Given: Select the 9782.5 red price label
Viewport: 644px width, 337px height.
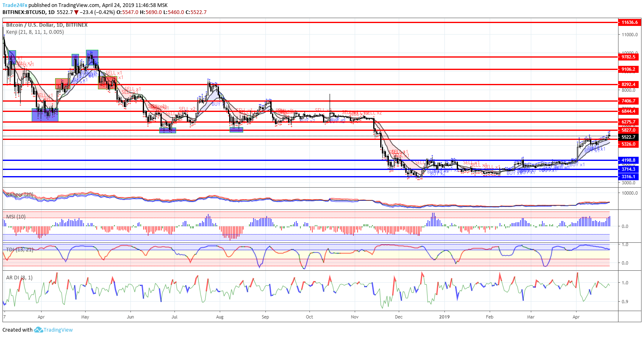Looking at the screenshot, I should click(628, 57).
